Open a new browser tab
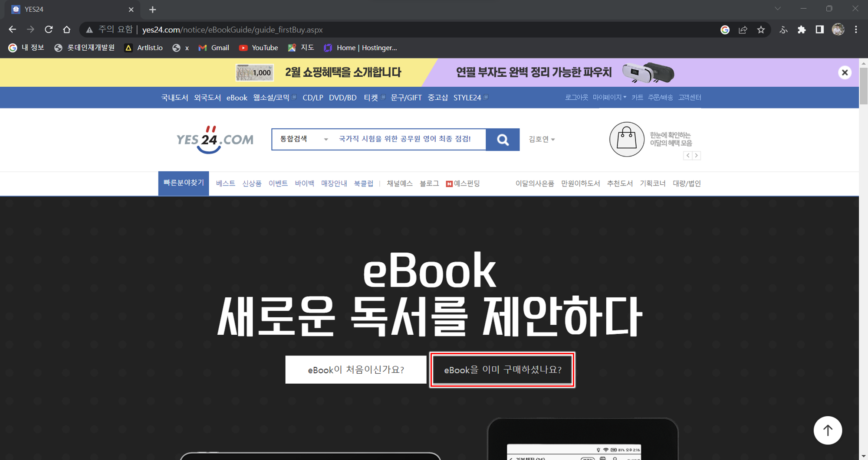 152,10
